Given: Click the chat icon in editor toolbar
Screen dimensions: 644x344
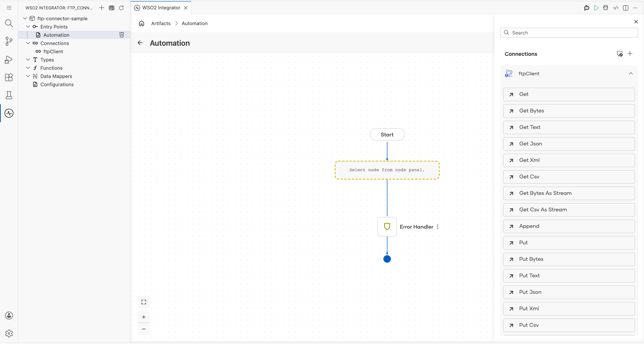Looking at the screenshot, I should pyautogui.click(x=587, y=7).
